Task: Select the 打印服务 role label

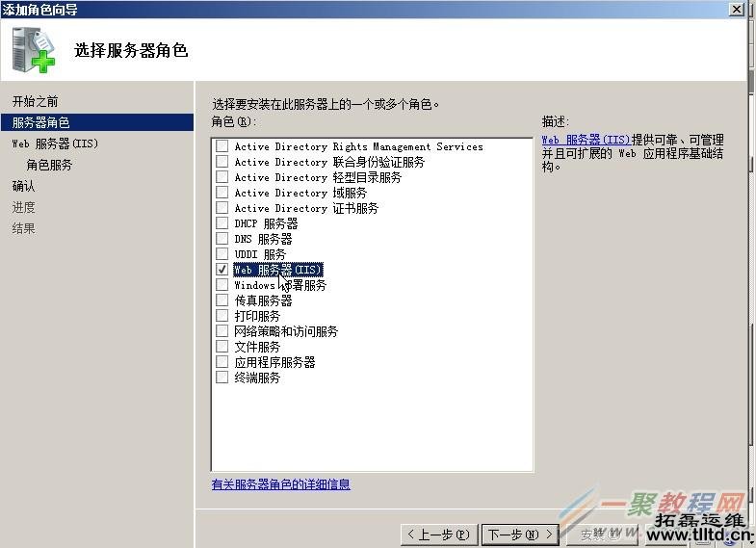Action: click(257, 316)
